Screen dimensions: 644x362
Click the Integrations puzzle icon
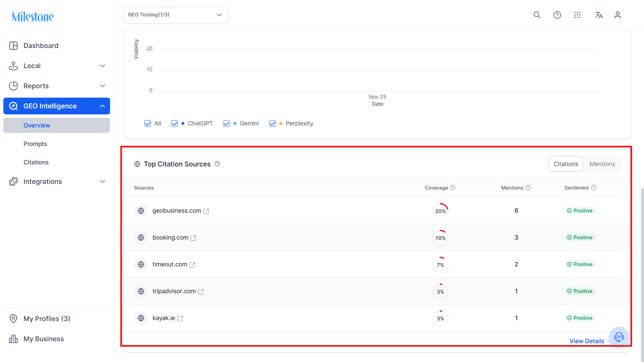pyautogui.click(x=13, y=182)
